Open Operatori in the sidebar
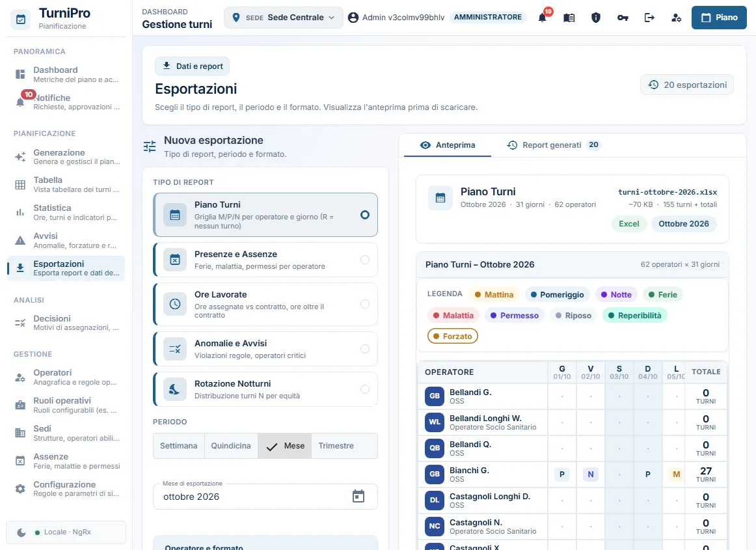The image size is (756, 550). [66, 378]
